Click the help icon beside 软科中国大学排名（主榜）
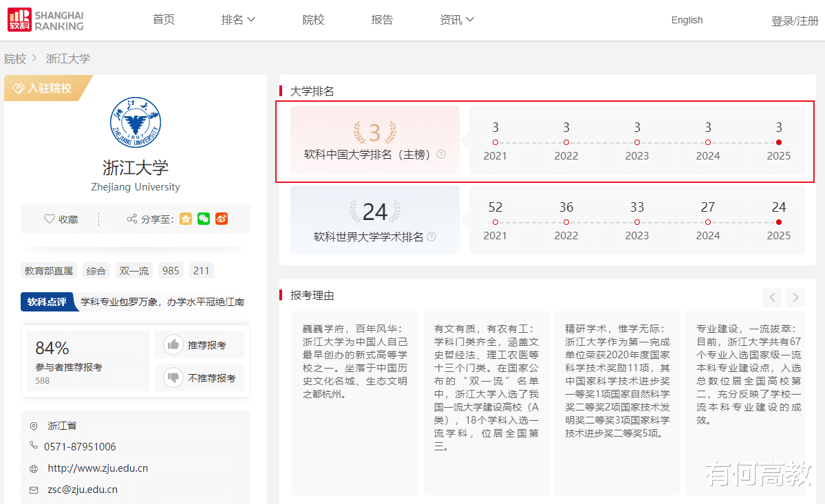This screenshot has width=825, height=504. coord(442,154)
